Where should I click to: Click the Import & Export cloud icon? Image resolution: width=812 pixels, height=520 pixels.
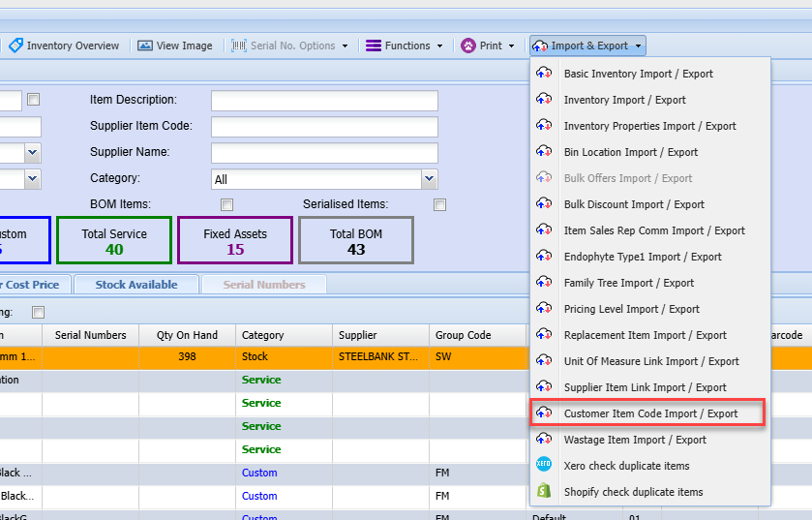pyautogui.click(x=540, y=46)
